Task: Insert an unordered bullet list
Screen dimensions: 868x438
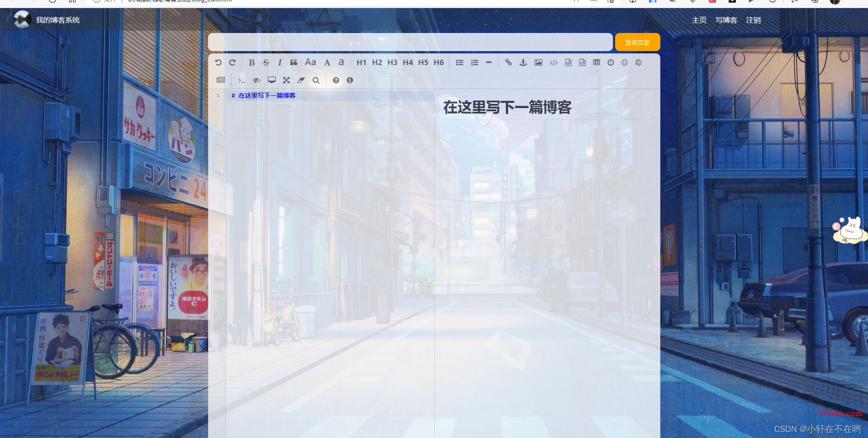Action: [460, 62]
